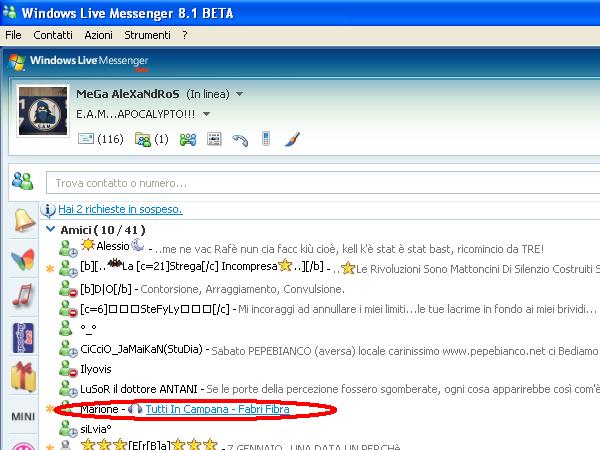600x450 pixels.
Task: Click the status icon beside CiCciO_JaMaiKaN
Action: click(x=68, y=349)
